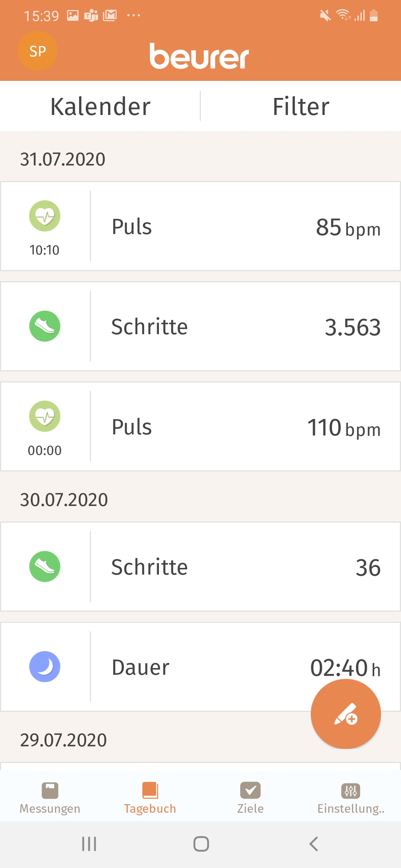Go to the Ziele tab
The width and height of the screenshot is (401, 868).
[250, 798]
